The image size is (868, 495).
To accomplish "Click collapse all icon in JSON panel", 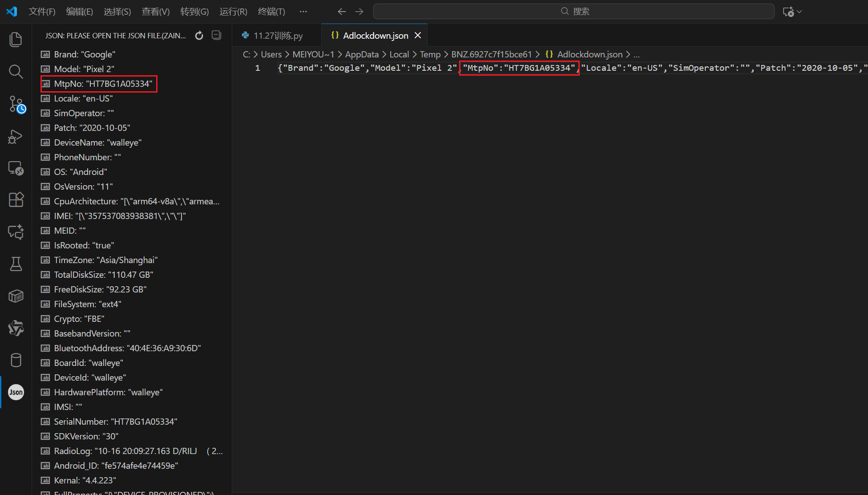I will click(217, 36).
